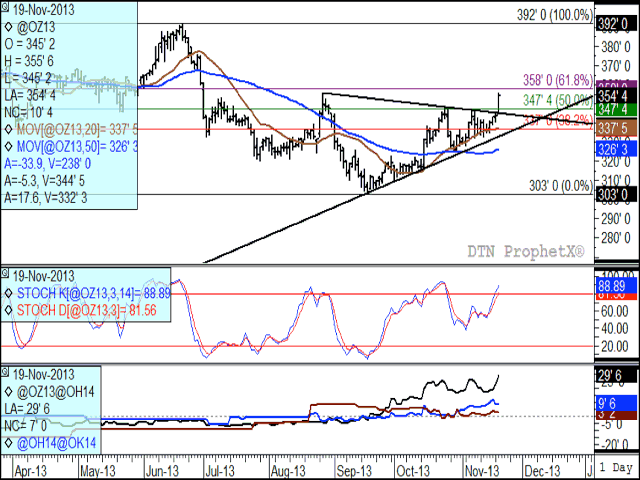Click the 'MOV[@OZ13,20]= 337' 5' study label

coord(77,129)
